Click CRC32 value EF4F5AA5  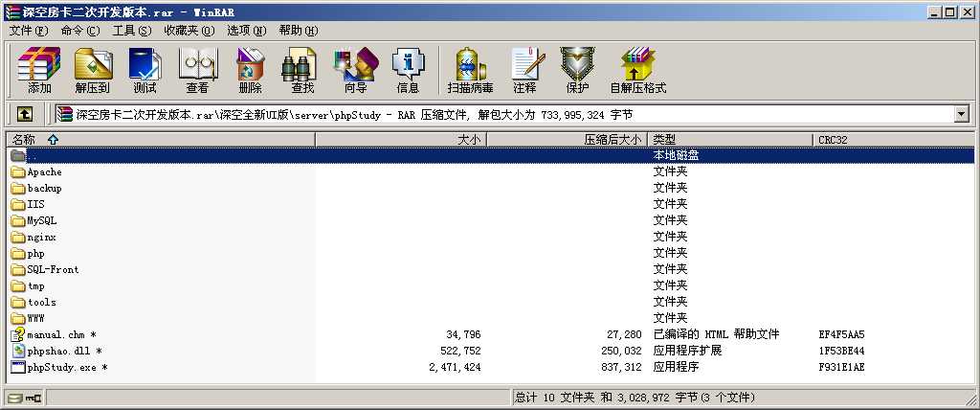(x=841, y=335)
